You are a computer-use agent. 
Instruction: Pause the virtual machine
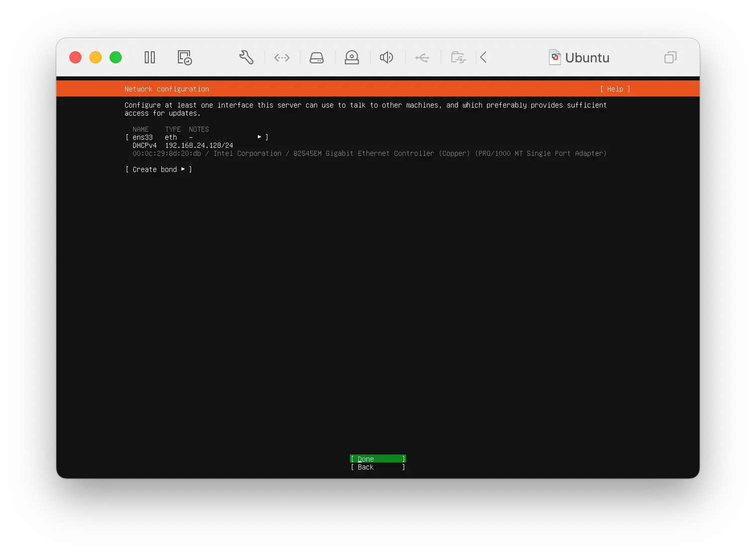click(x=150, y=57)
